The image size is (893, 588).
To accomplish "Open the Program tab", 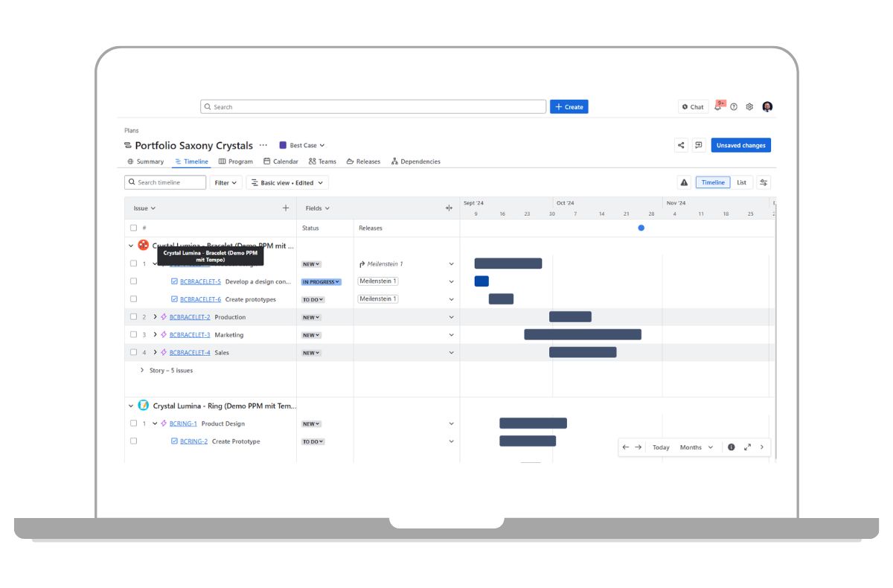I will (x=236, y=162).
